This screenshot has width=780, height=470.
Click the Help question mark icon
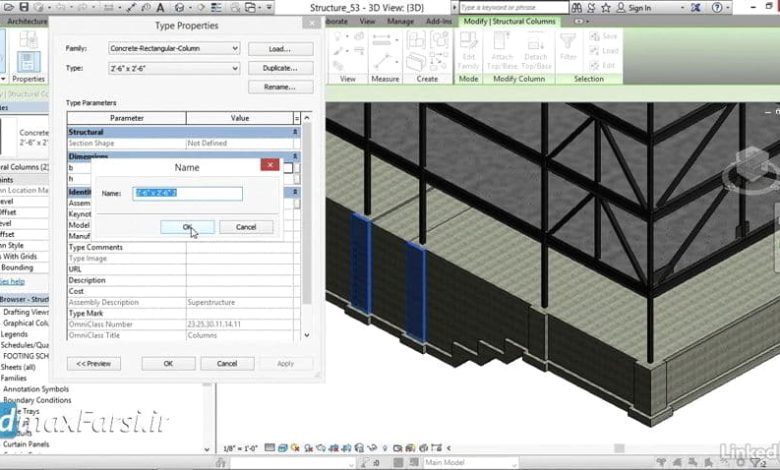(717, 7)
